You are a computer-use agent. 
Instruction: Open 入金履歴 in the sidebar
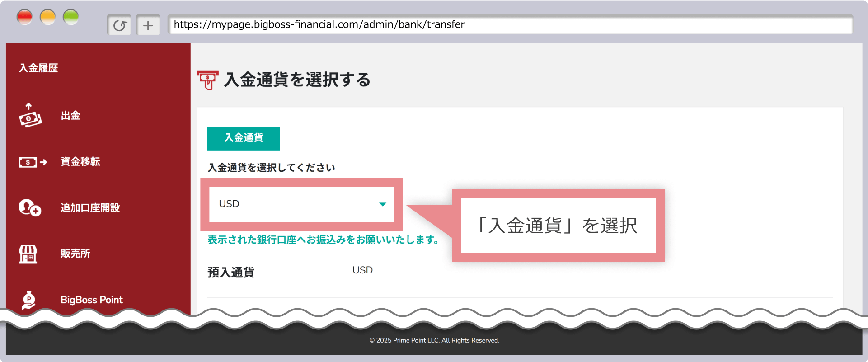click(38, 68)
